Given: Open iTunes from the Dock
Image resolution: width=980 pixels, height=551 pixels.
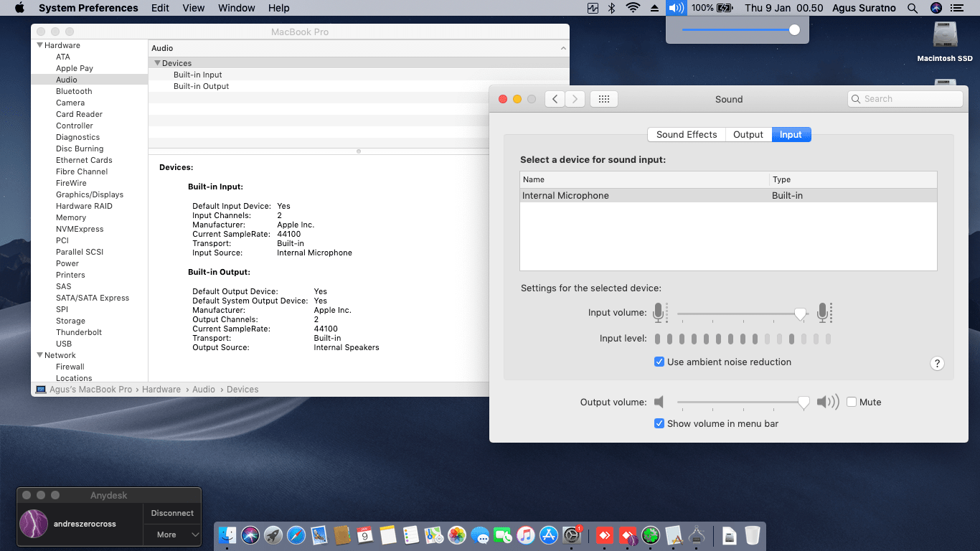Looking at the screenshot, I should [x=526, y=535].
